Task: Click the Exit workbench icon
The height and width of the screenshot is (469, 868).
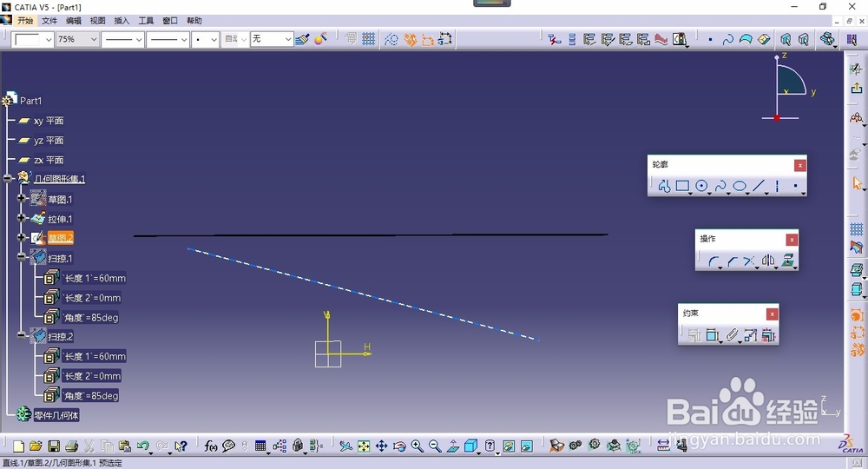Action: click(x=857, y=88)
